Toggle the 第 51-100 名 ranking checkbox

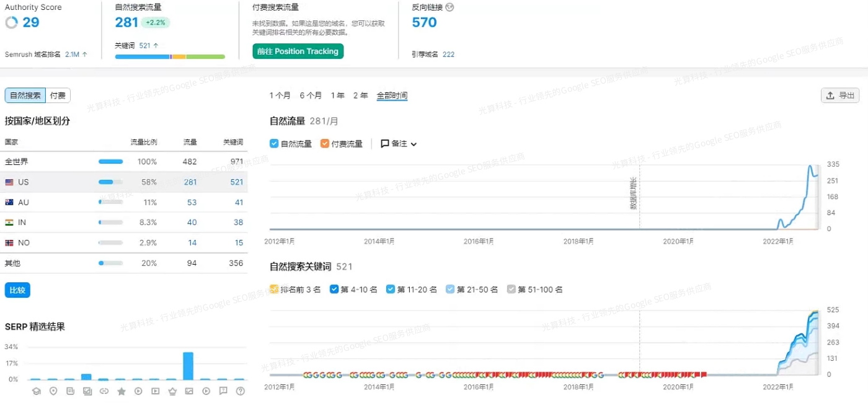pos(511,289)
